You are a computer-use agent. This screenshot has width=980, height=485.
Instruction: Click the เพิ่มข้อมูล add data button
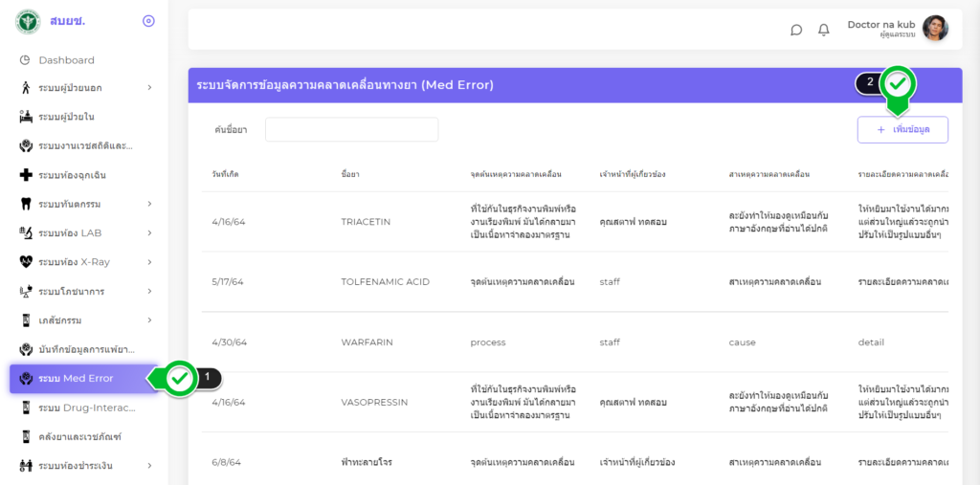(902, 129)
